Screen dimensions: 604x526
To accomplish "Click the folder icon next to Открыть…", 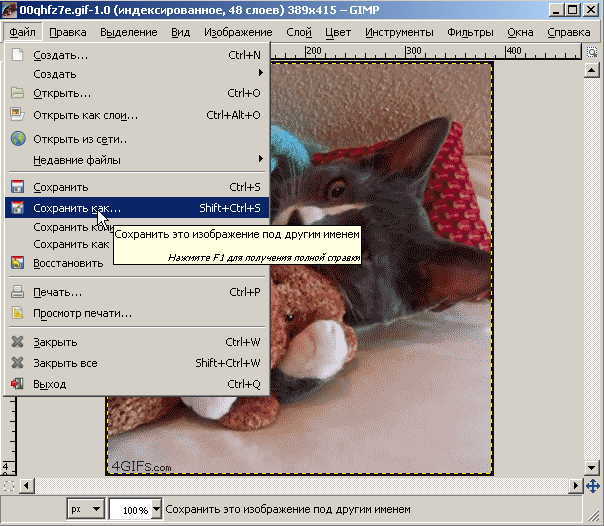I will pyautogui.click(x=17, y=93).
